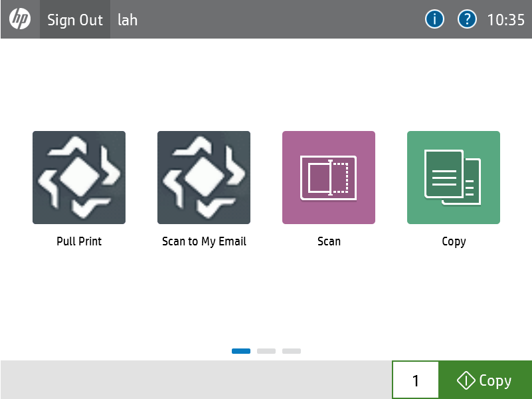The image size is (532, 399).
Task: Switch to second home screen page dot
Action: click(x=266, y=350)
